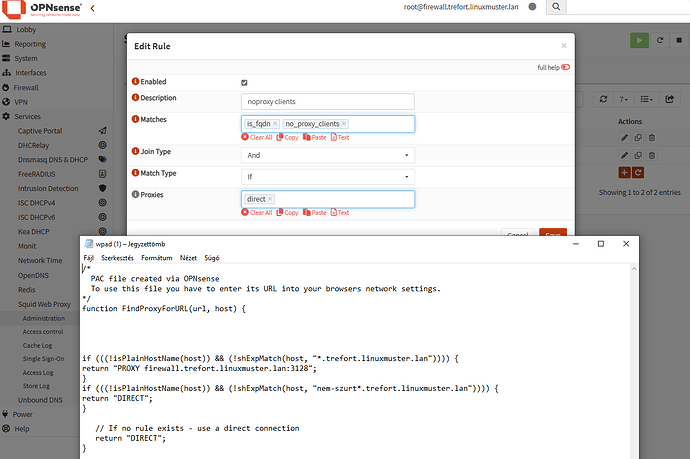Open the rows-per-page 7 dropdown
690x459 pixels.
[624, 99]
